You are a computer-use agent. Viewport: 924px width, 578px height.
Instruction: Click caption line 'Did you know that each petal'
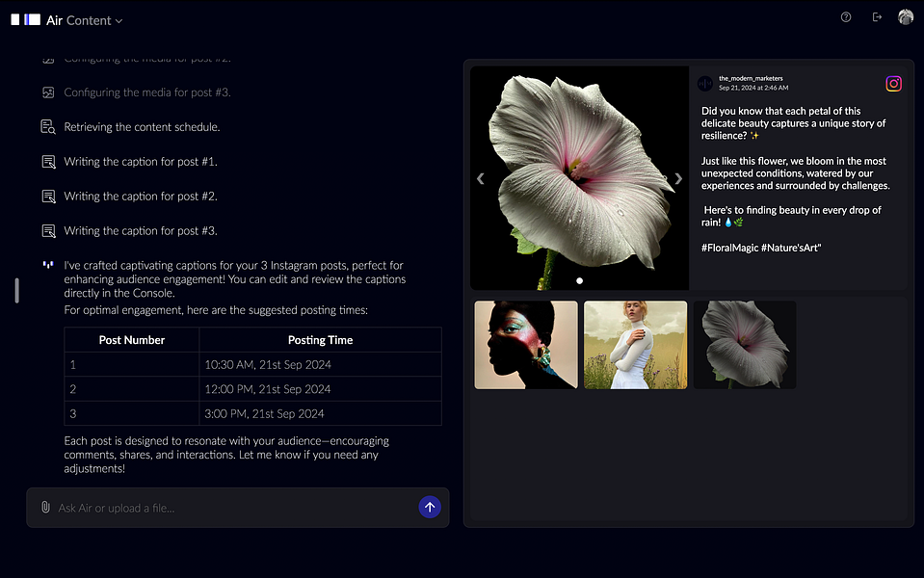(793, 123)
